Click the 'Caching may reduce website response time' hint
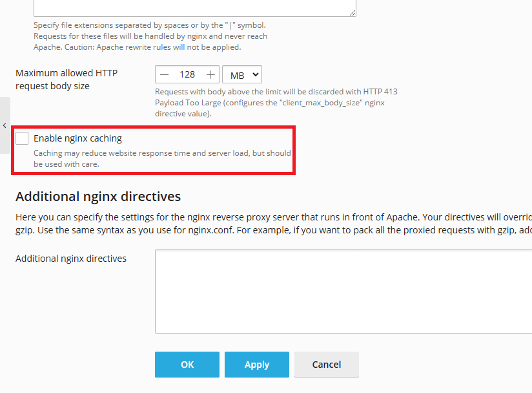 pyautogui.click(x=162, y=158)
